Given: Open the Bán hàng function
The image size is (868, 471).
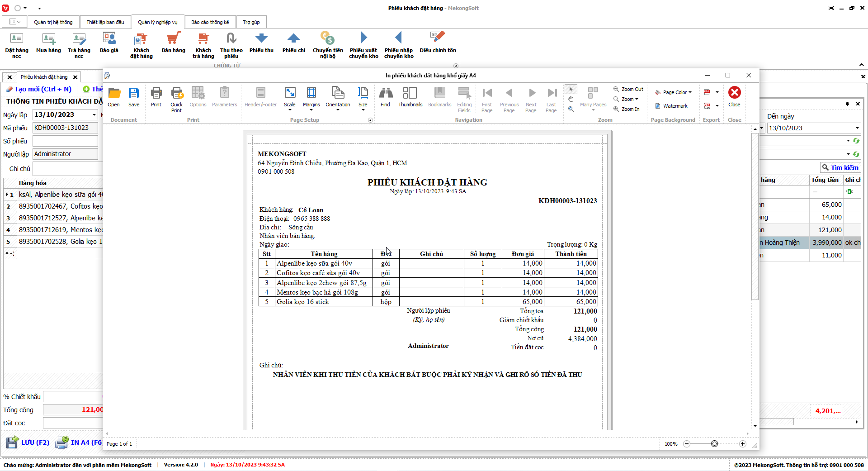Looking at the screenshot, I should 174,43.
